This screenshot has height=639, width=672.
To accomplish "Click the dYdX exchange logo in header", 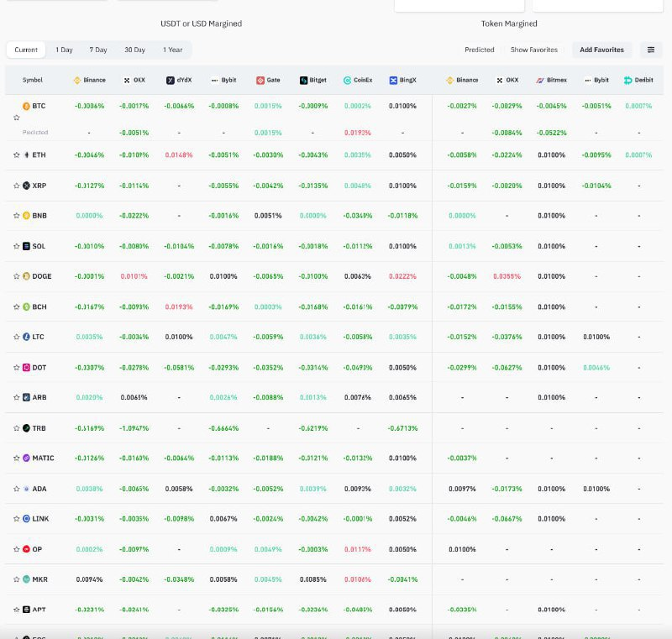I will coord(169,81).
